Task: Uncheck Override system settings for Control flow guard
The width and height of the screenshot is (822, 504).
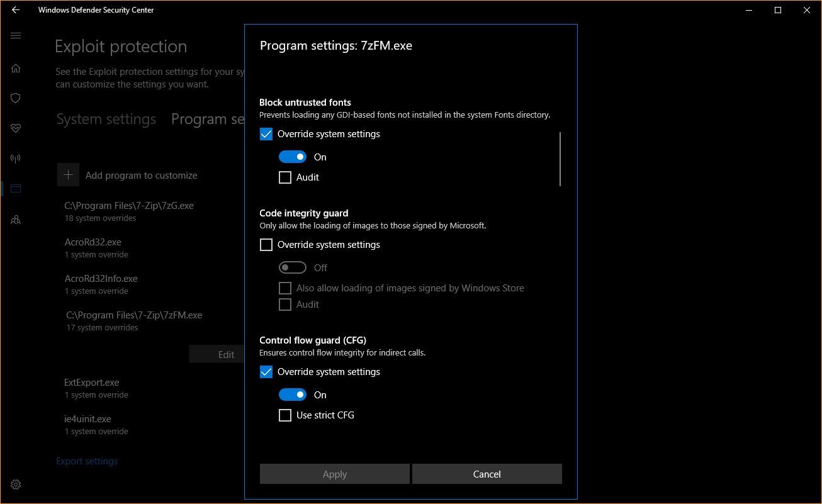Action: tap(266, 372)
